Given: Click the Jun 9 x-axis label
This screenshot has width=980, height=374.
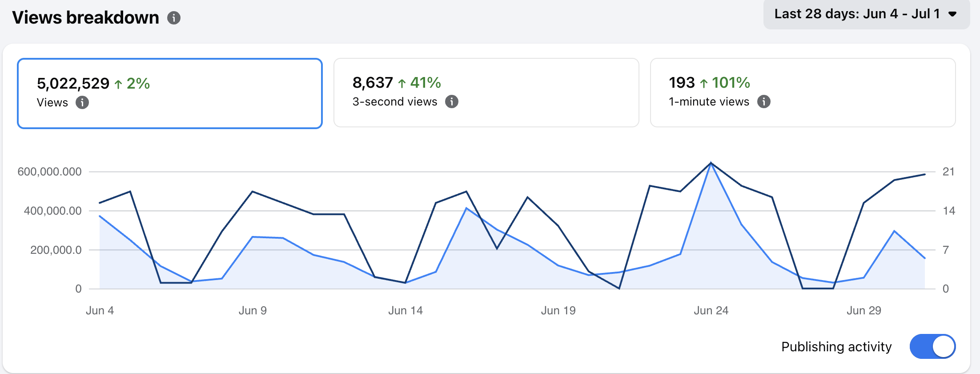Looking at the screenshot, I should click(253, 310).
